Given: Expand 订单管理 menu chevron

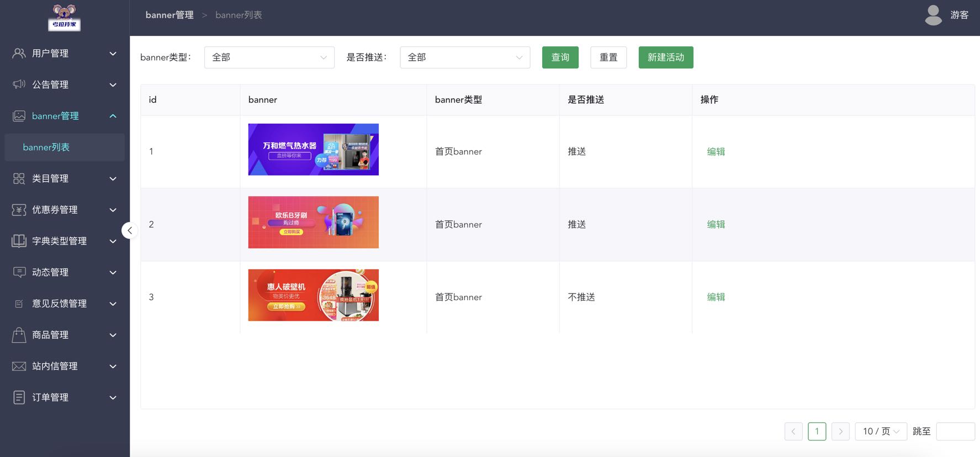Looking at the screenshot, I should click(113, 397).
